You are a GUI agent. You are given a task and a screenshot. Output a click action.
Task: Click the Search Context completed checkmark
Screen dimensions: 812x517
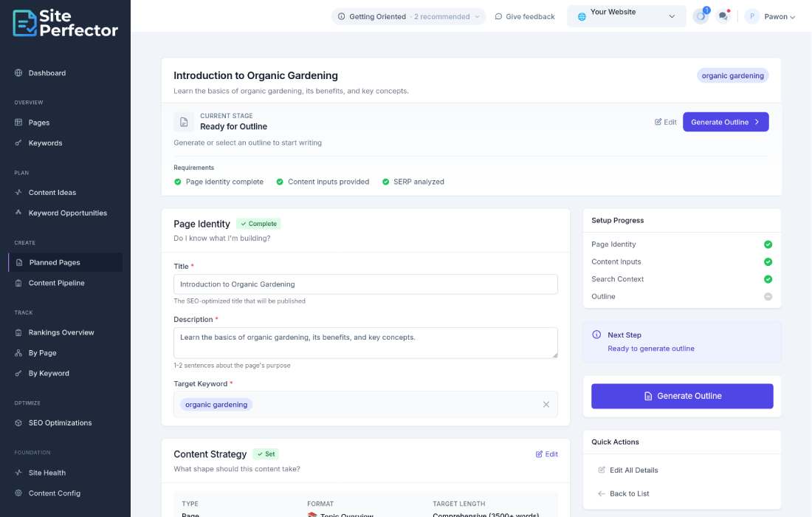[x=768, y=279]
